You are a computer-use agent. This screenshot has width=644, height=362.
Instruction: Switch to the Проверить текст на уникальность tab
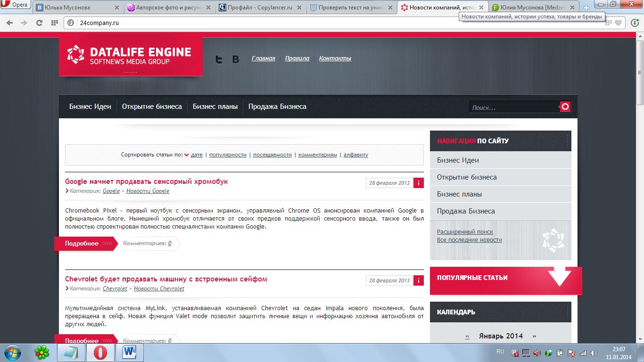[x=351, y=8]
